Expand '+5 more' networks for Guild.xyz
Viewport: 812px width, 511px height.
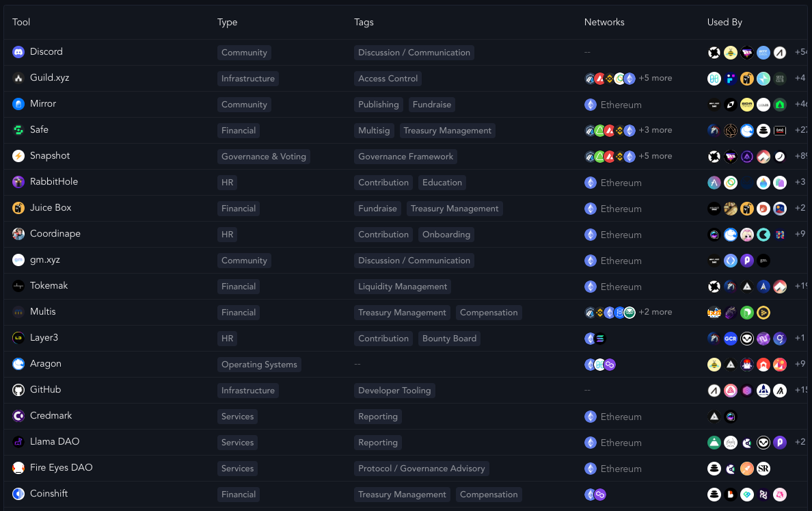(655, 78)
